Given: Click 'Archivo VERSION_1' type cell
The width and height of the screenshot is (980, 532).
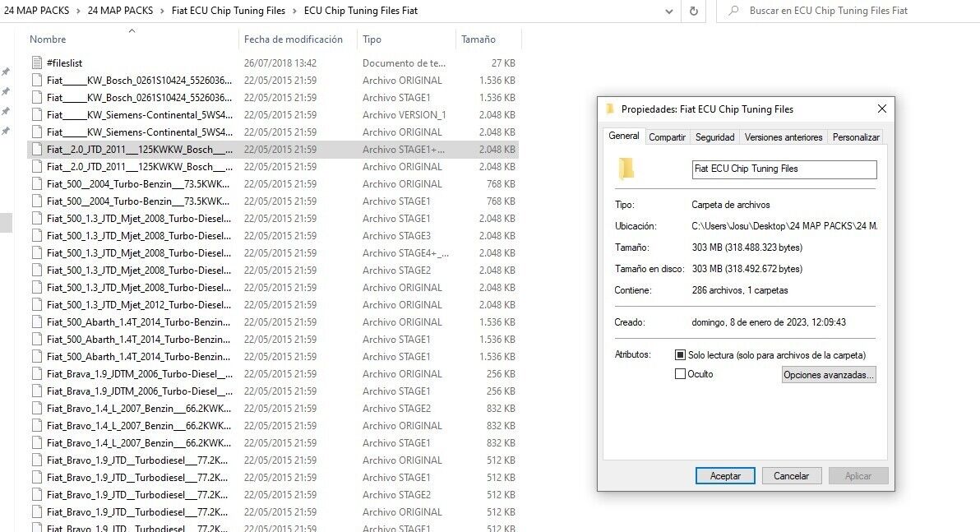Looking at the screenshot, I should click(x=404, y=115).
